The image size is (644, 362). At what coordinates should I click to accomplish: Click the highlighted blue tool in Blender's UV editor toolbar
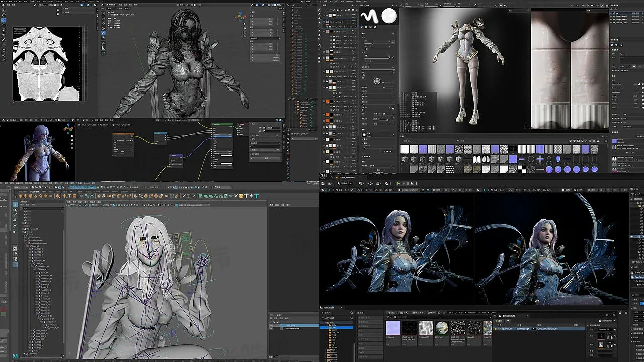point(3,21)
